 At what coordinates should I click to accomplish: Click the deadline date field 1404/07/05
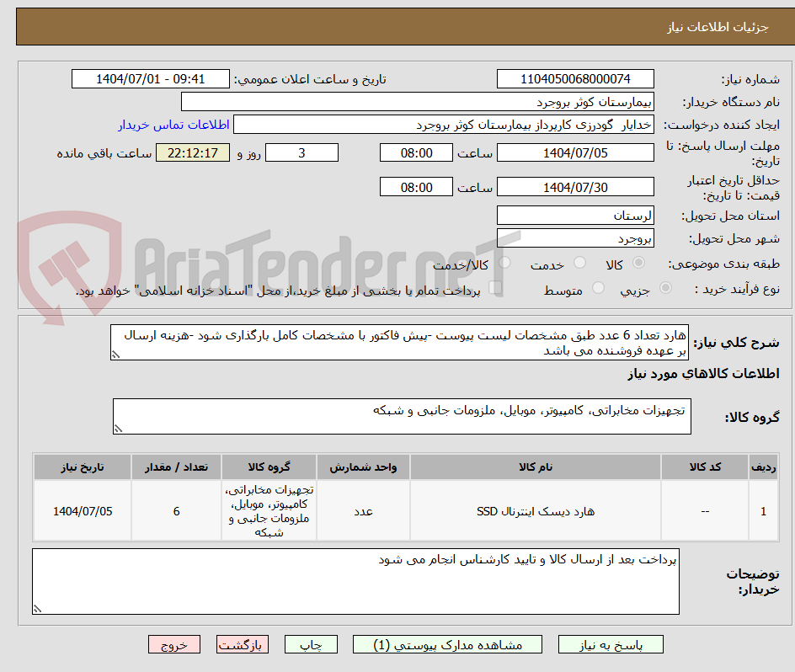coord(576,152)
